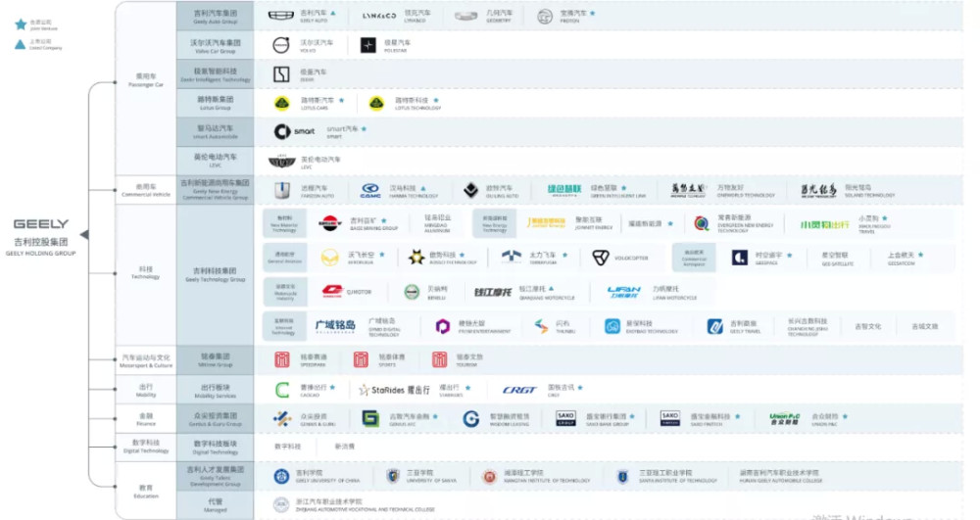Select the Volvo Car Group cell
This screenshot has width=980, height=520.
[215, 46]
